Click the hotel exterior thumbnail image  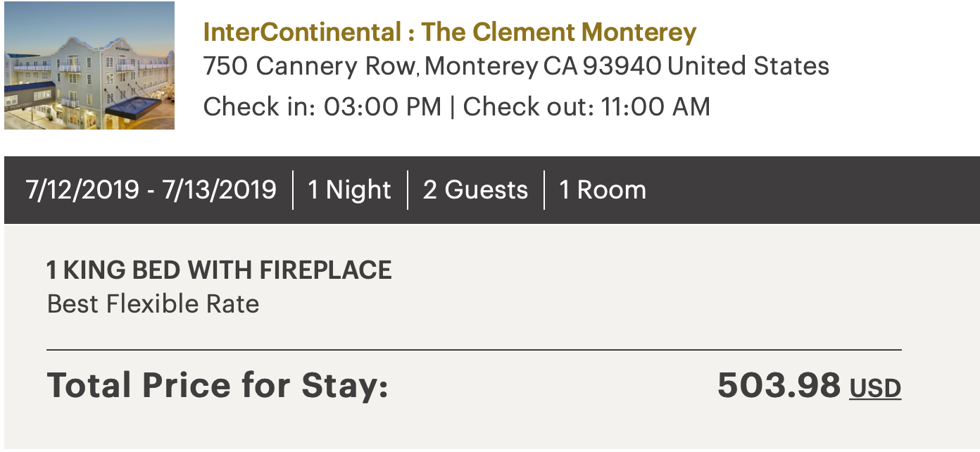[x=89, y=65]
